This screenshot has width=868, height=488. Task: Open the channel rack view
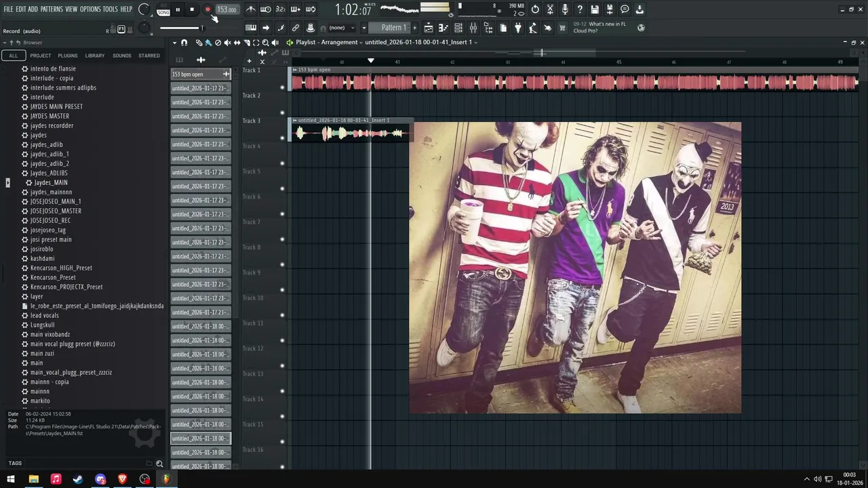(x=458, y=28)
